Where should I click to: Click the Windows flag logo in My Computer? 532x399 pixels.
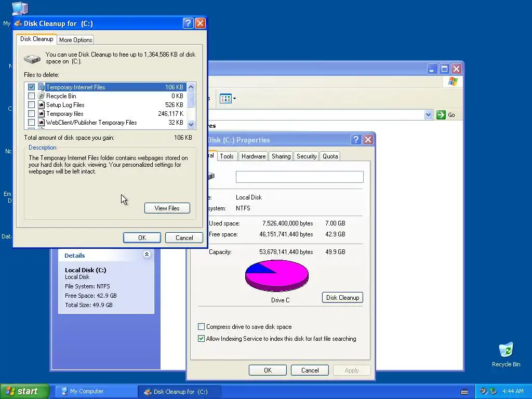tap(453, 82)
